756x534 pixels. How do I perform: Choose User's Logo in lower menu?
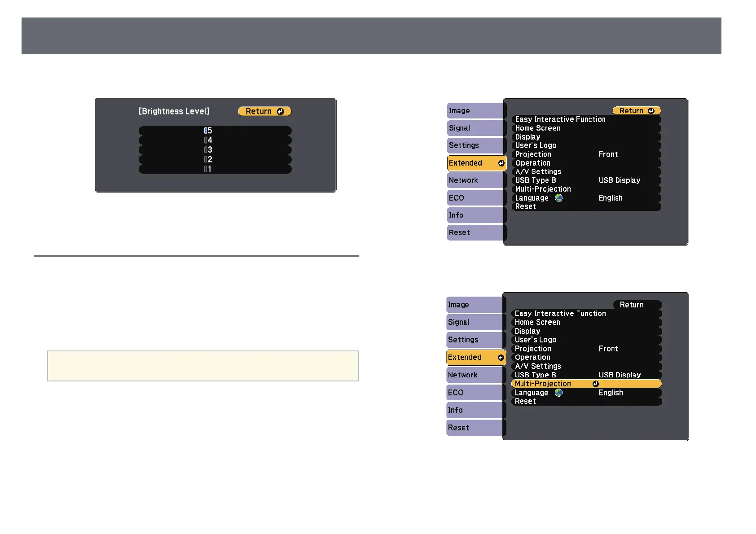586,340
